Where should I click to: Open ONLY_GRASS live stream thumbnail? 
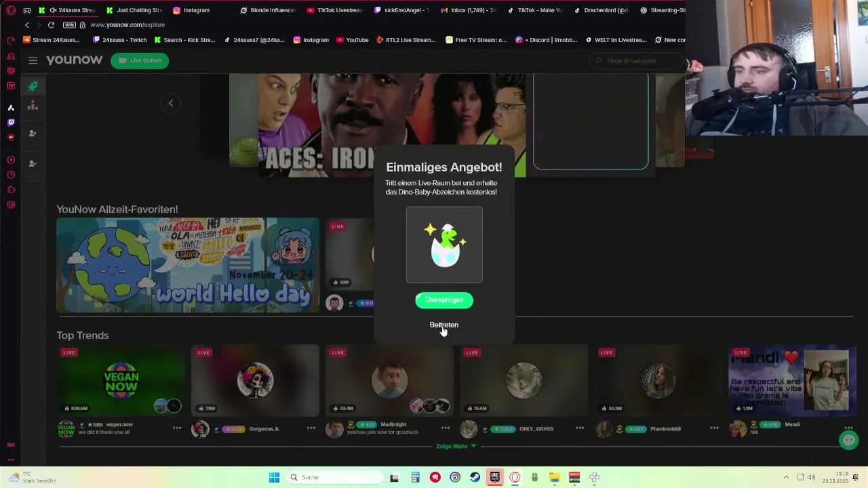(524, 380)
